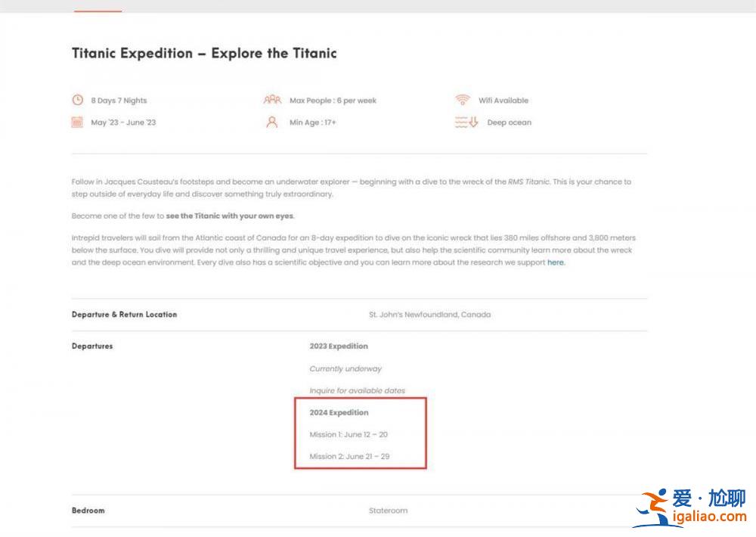The image size is (756, 537).
Task: Click the '2024 Expedition' heading
Action: pyautogui.click(x=339, y=412)
